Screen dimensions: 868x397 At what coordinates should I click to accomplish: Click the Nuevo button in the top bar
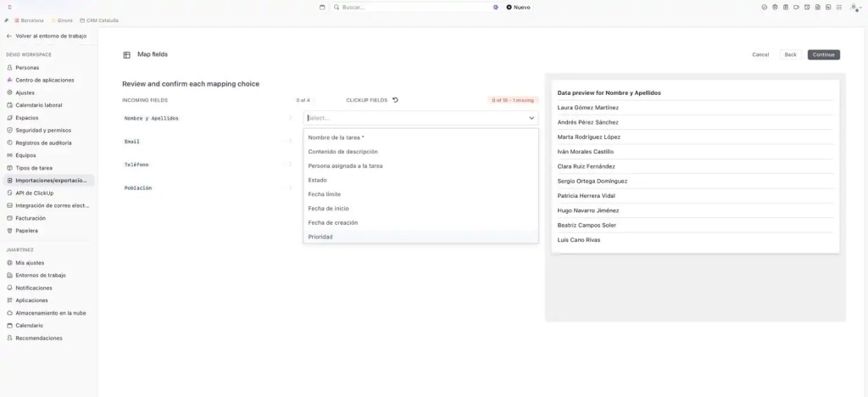(x=518, y=7)
